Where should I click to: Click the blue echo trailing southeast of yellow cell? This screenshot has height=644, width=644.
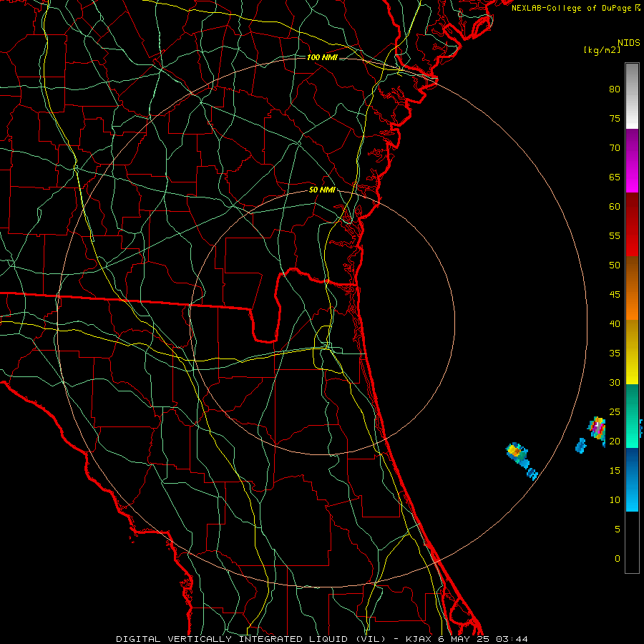click(x=532, y=474)
